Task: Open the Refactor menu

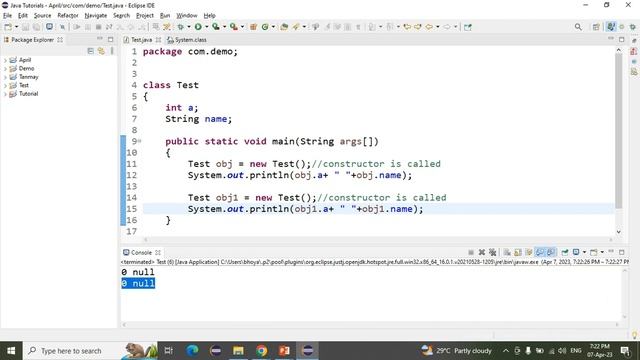Action: point(68,16)
